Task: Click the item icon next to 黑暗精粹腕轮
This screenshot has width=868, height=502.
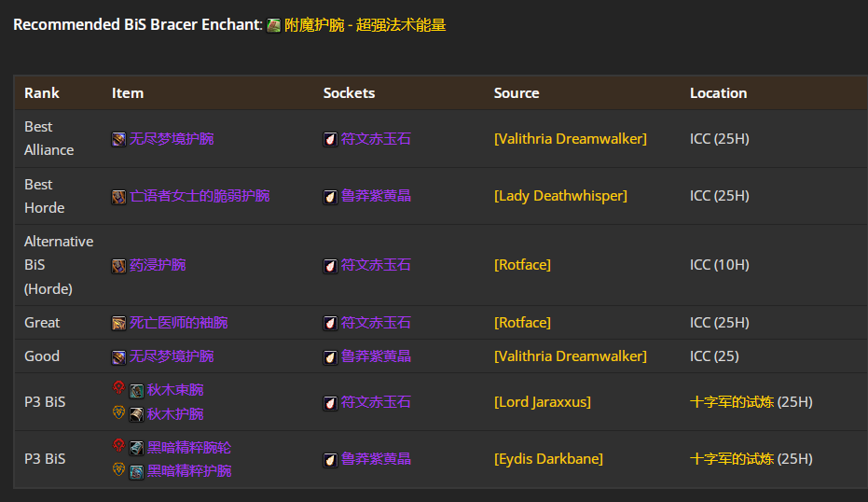Action: tap(137, 448)
